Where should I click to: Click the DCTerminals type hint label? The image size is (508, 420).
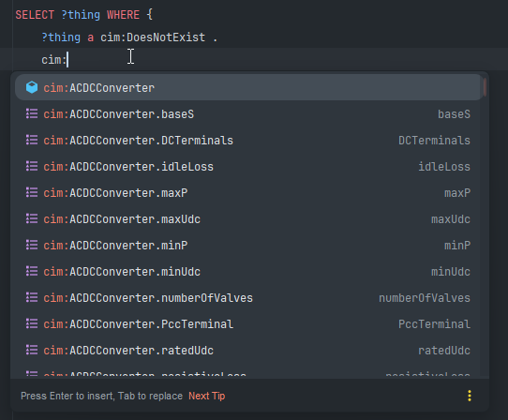pos(434,141)
